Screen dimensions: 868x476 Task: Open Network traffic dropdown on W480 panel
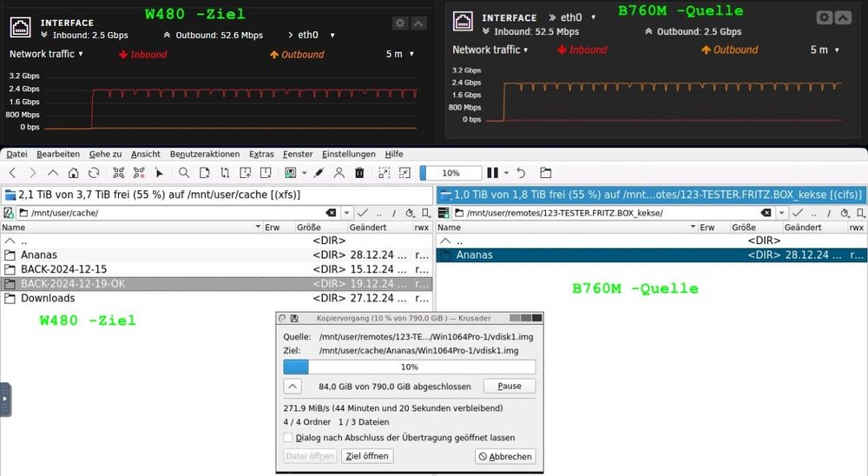pyautogui.click(x=46, y=54)
